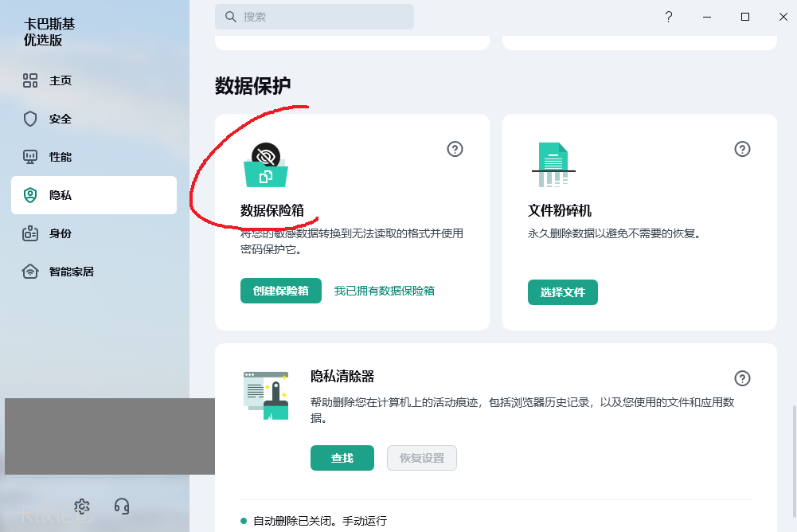The image size is (797, 532).
Task: Open the 安全 section
Action: [x=60, y=119]
